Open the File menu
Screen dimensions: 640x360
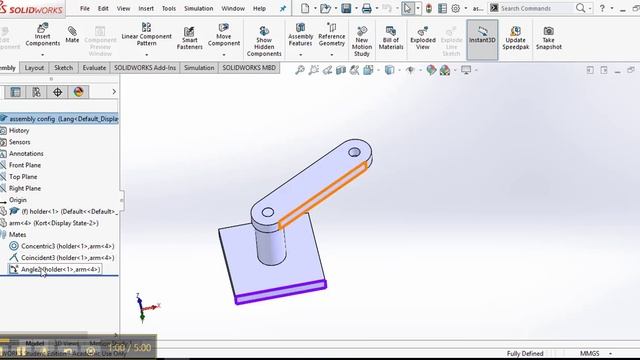click(84, 8)
